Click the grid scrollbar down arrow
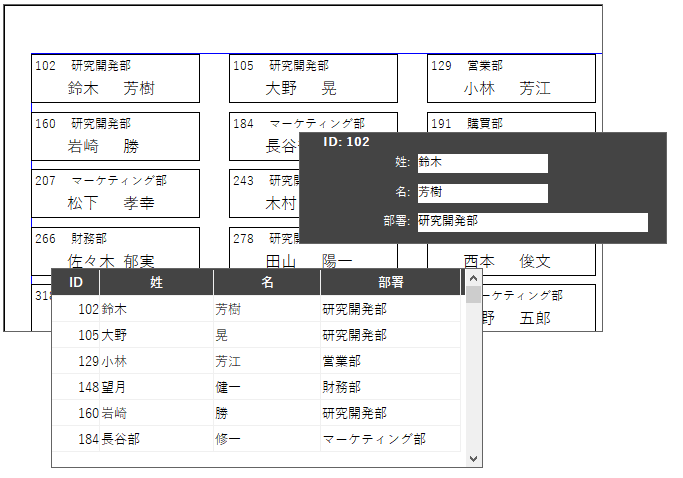The image size is (683, 478). (473, 458)
